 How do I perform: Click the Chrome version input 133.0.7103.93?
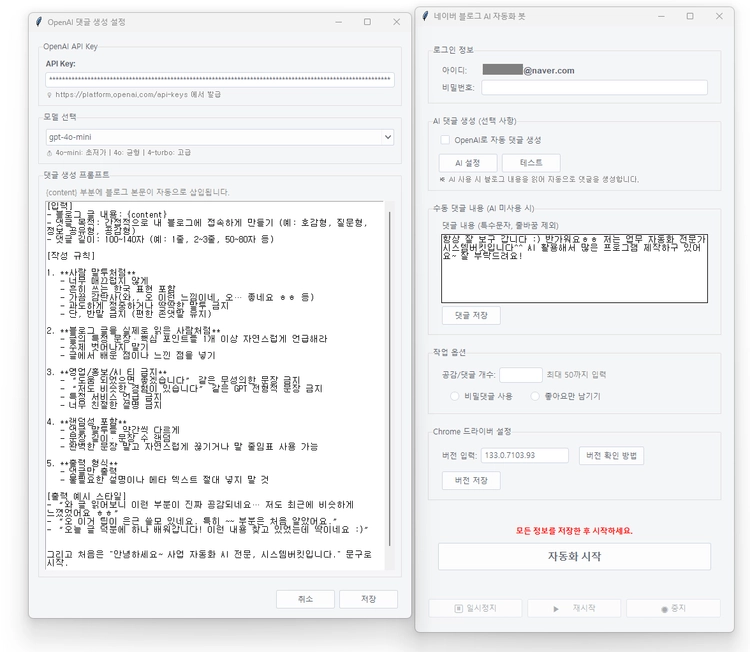tap(525, 455)
